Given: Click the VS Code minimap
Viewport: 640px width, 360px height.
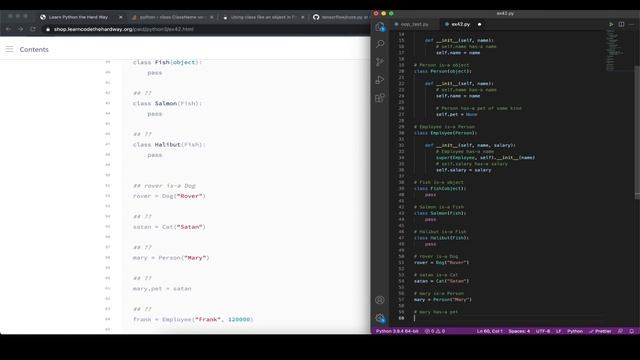Looking at the screenshot, I should point(613,50).
